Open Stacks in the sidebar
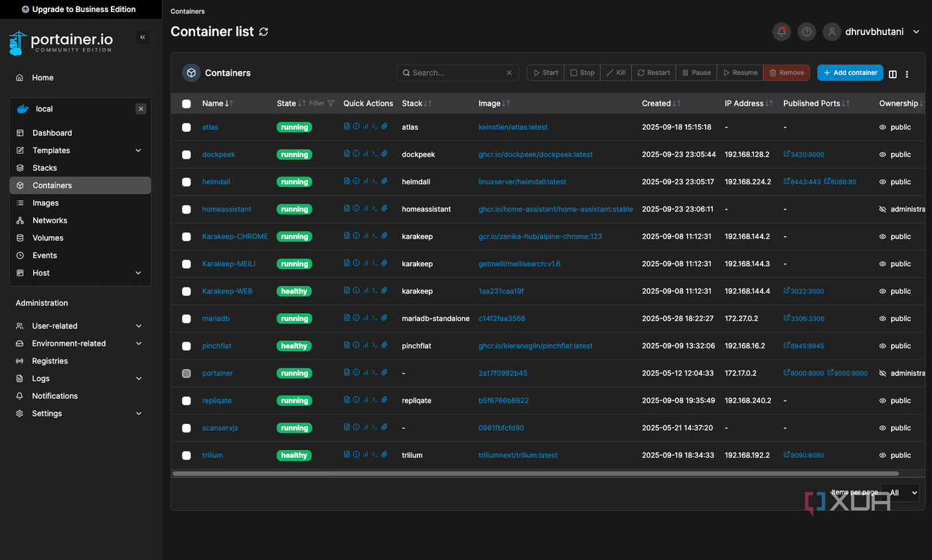 pos(80,168)
